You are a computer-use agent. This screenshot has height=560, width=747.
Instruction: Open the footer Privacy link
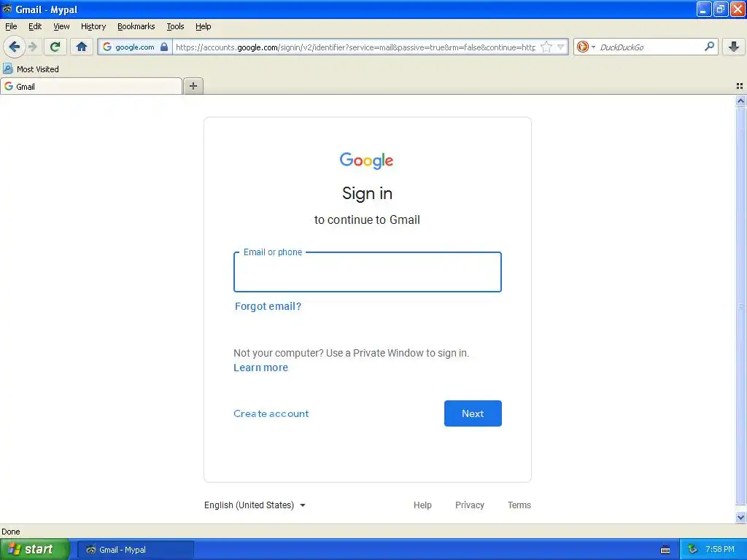(x=469, y=505)
